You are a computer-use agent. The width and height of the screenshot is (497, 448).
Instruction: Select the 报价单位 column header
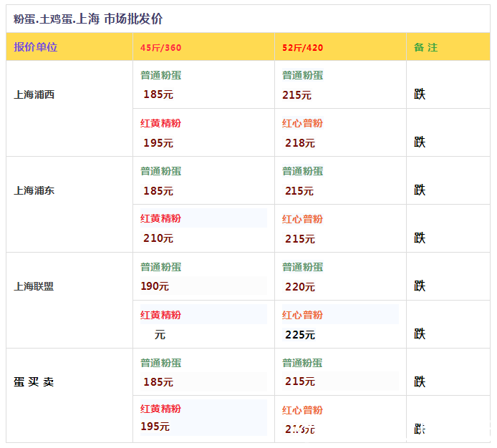(x=35, y=47)
